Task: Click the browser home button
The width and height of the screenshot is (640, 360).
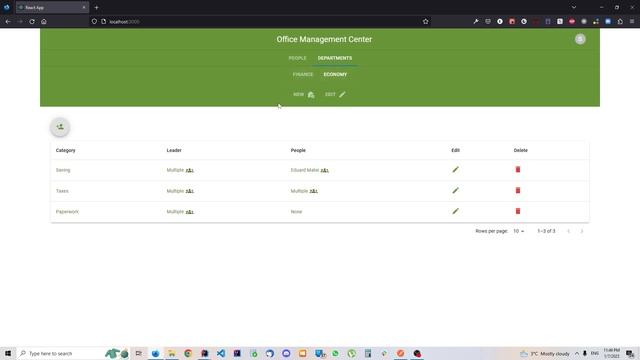Action: point(44,22)
